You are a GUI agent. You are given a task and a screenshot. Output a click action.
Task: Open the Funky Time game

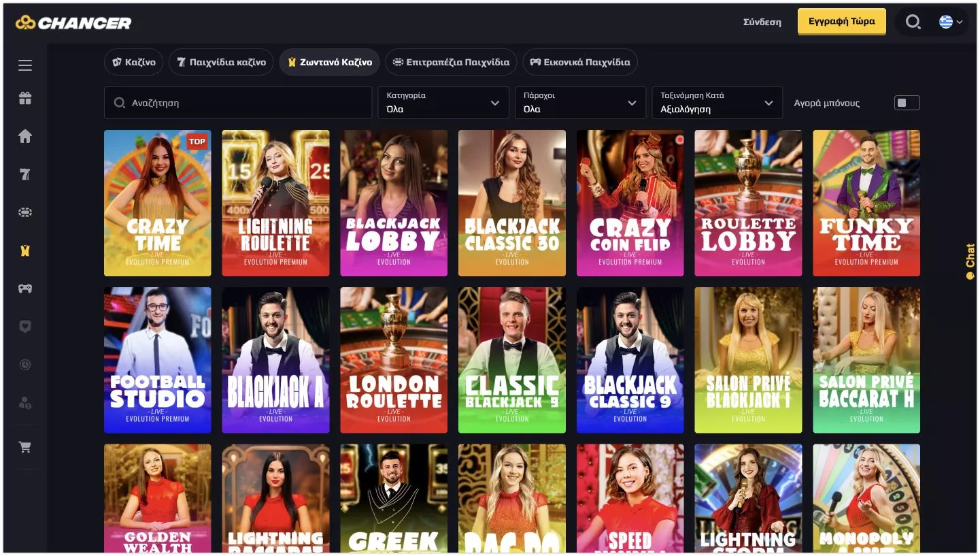(x=866, y=203)
